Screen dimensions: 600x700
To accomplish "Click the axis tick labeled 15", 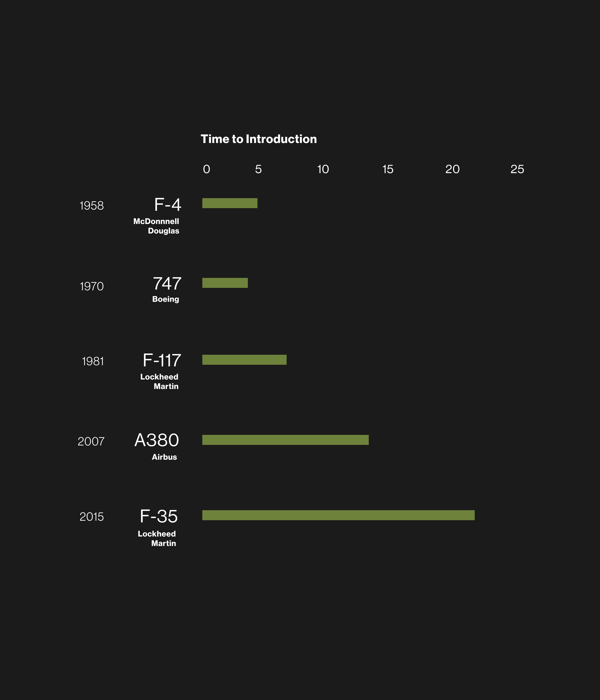I will 388,169.
